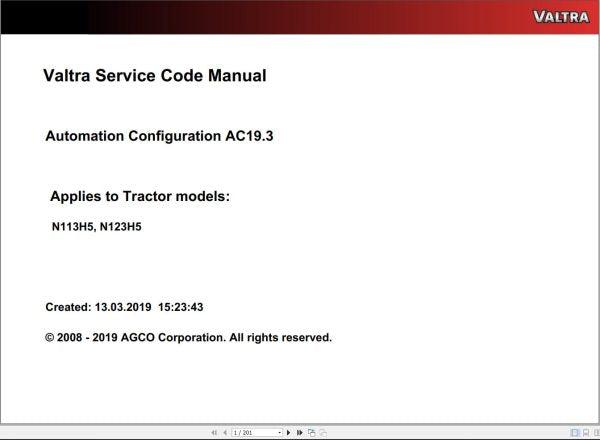Select single page layout icon
Screen dimensions: 600x440
(573, 433)
